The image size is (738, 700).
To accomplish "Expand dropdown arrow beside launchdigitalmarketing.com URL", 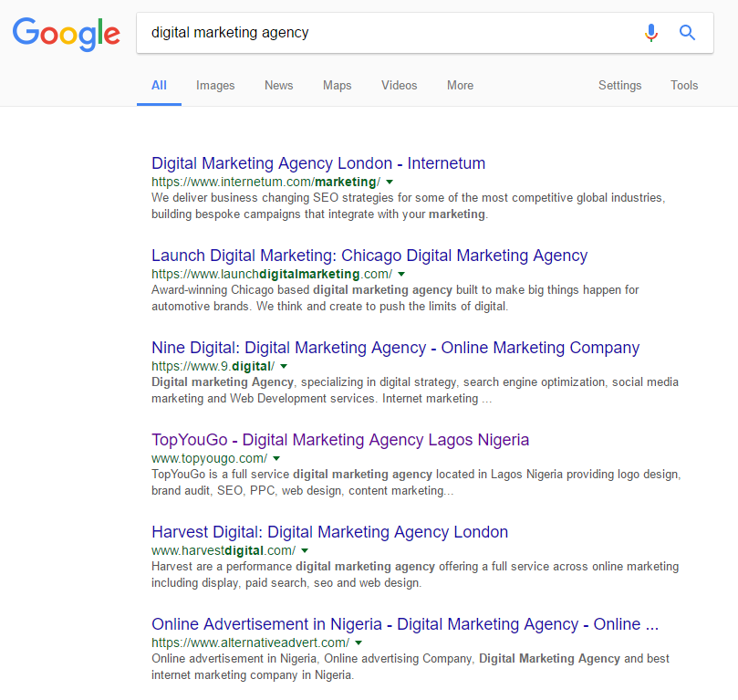I will [401, 275].
